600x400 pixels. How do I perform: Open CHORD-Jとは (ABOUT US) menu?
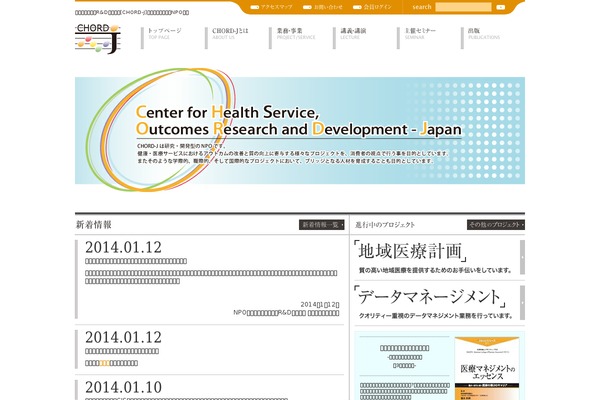227,38
